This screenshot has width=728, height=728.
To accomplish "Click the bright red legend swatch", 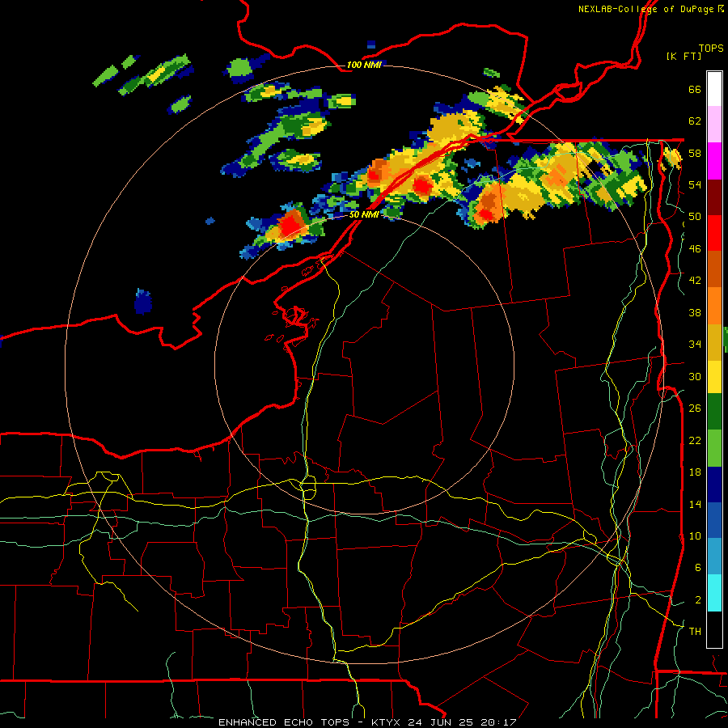I will [x=714, y=233].
